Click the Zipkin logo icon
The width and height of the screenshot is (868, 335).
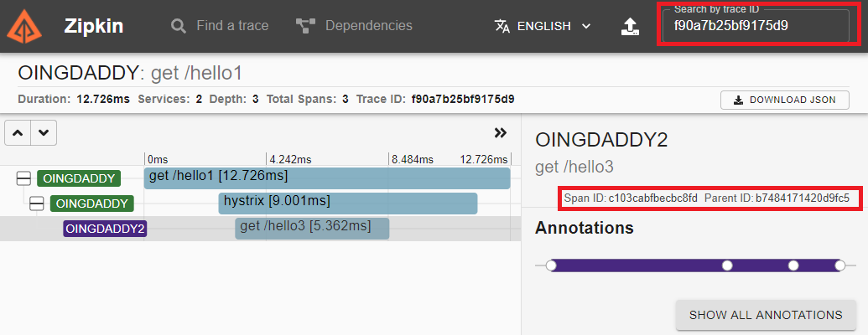(x=24, y=26)
